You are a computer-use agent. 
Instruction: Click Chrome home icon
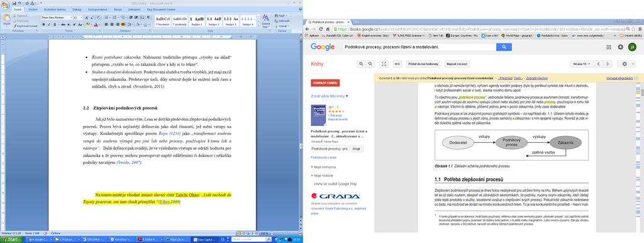[328, 29]
